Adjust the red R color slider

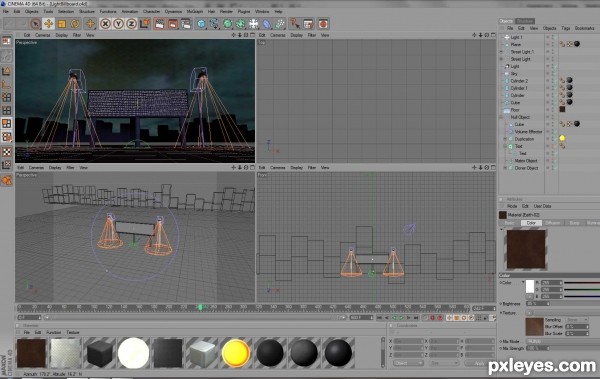582,283
